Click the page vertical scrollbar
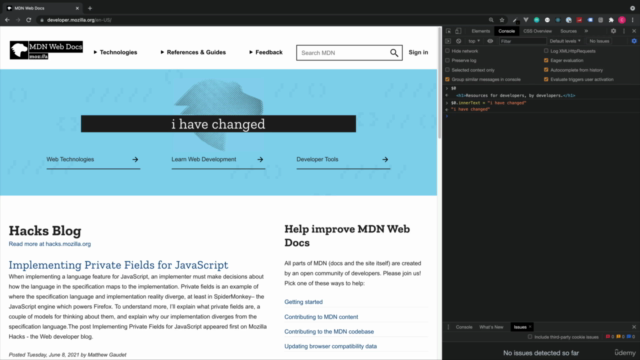Screen dimensions: 640x360 [439, 83]
